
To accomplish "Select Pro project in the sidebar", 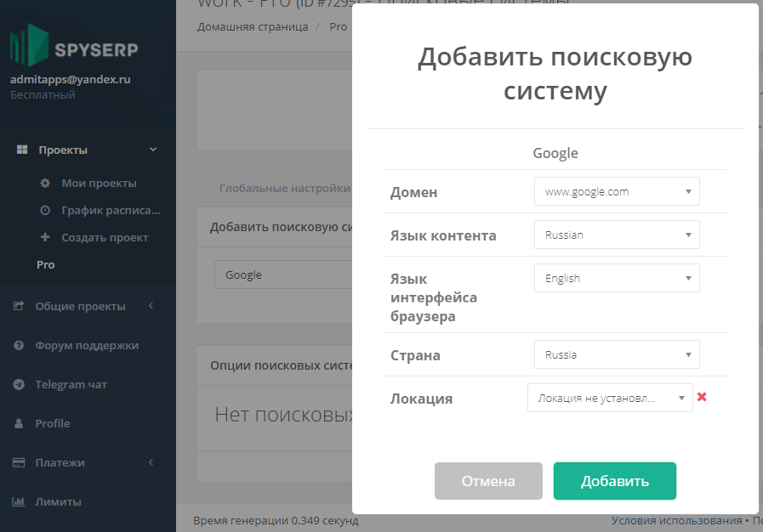I will (x=45, y=264).
